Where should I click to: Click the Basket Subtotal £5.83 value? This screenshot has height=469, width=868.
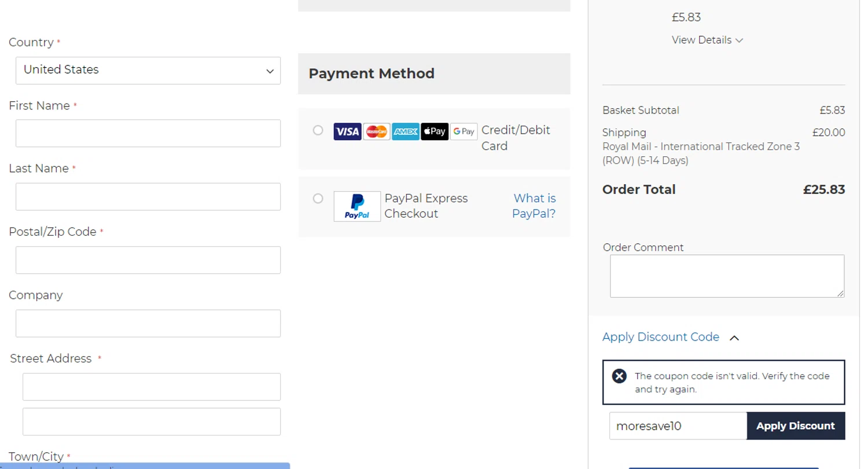point(832,110)
